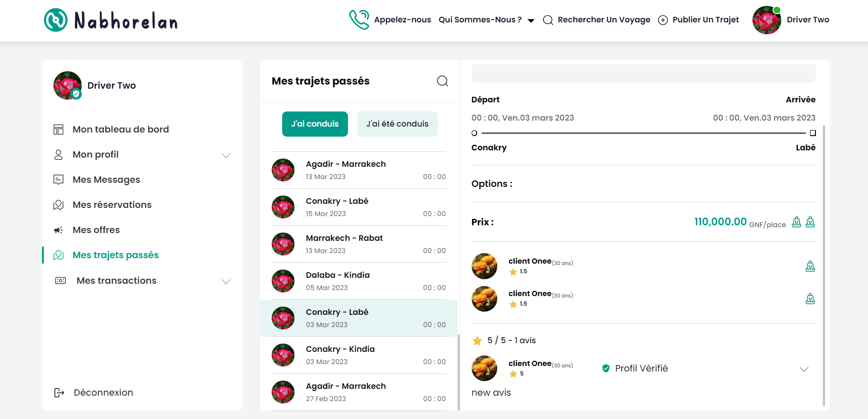This screenshot has width=868, height=419.
Task: Click 110,000.00 price value
Action: (721, 222)
